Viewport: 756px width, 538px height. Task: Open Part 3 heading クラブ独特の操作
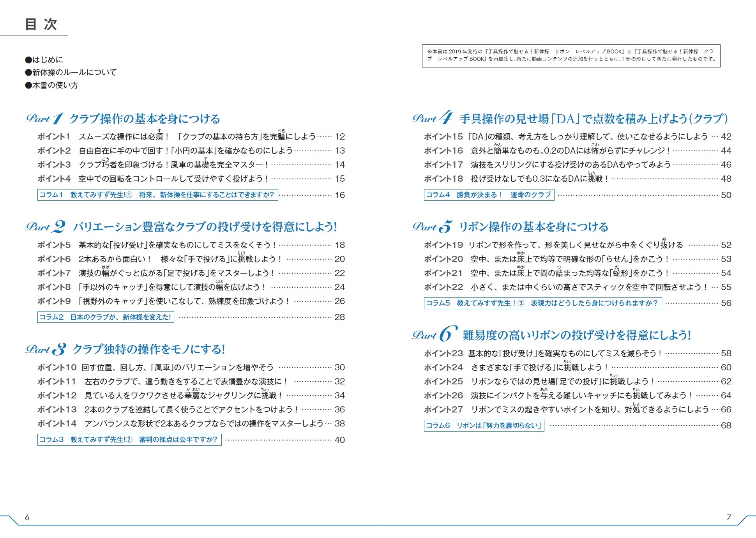point(125,349)
